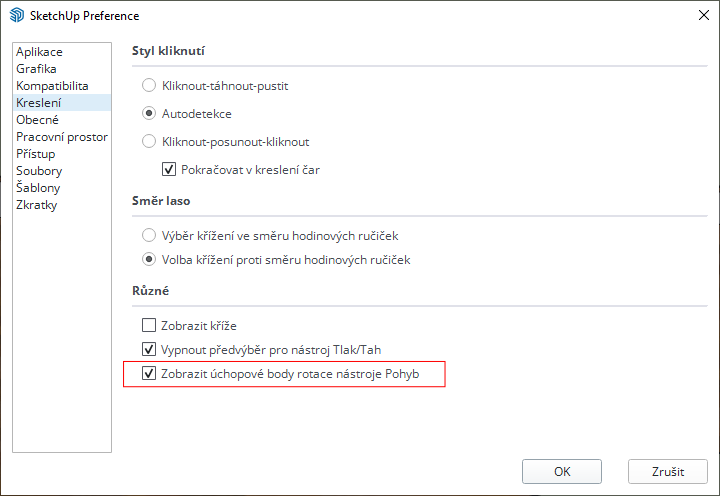The height and width of the screenshot is (496, 720).
Task: Uncheck Zobrazit úchopové body rotace option
Action: (x=150, y=374)
